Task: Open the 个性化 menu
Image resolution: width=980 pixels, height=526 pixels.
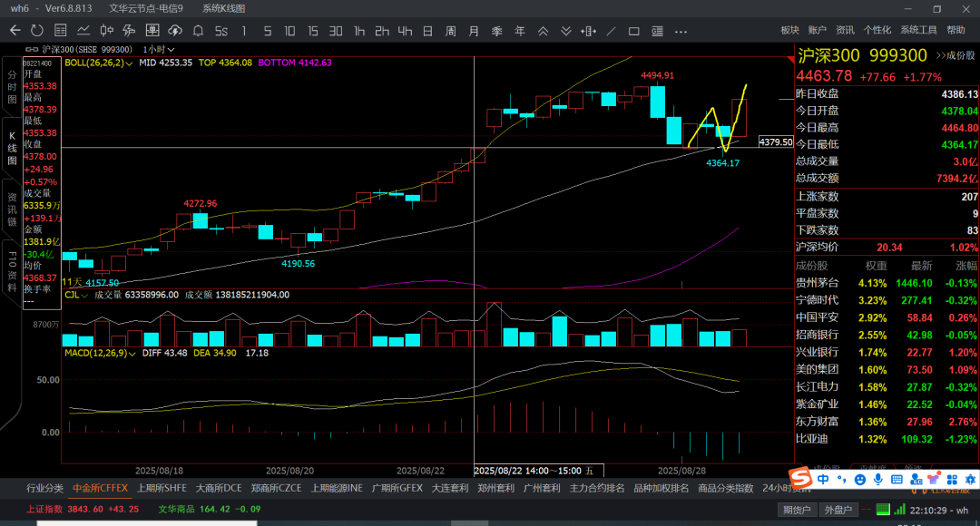Action: point(877,30)
